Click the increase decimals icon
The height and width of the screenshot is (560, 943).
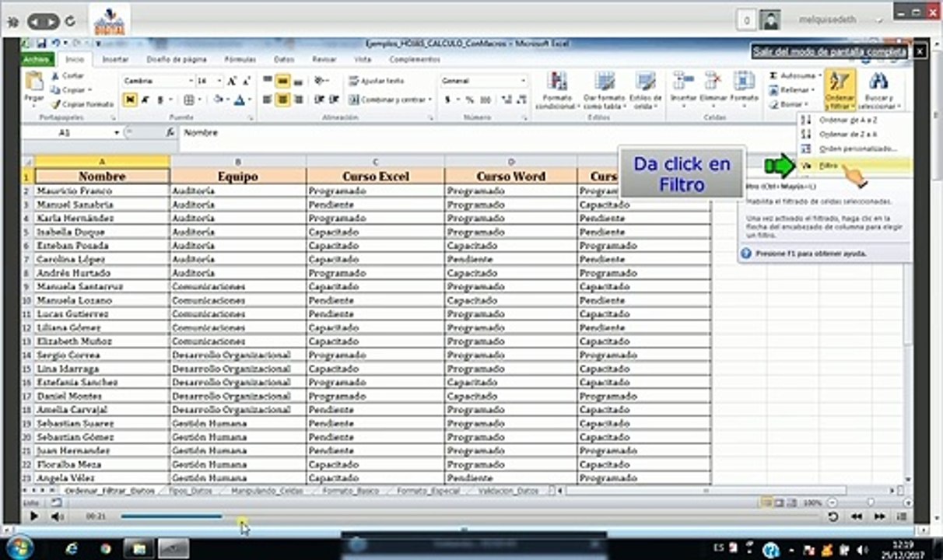point(506,100)
